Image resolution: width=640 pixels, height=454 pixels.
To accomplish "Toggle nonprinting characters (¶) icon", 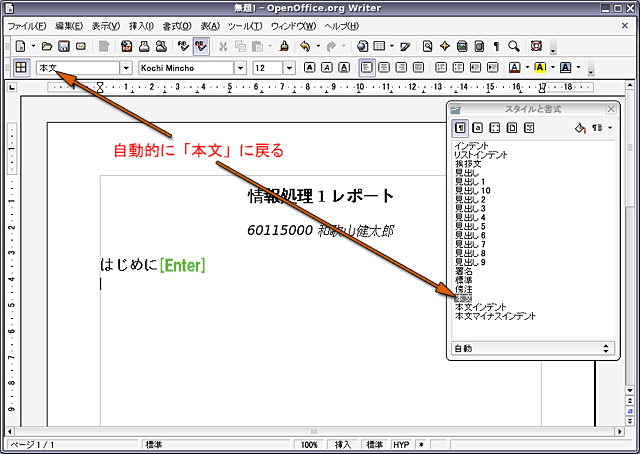I will pyautogui.click(x=497, y=46).
